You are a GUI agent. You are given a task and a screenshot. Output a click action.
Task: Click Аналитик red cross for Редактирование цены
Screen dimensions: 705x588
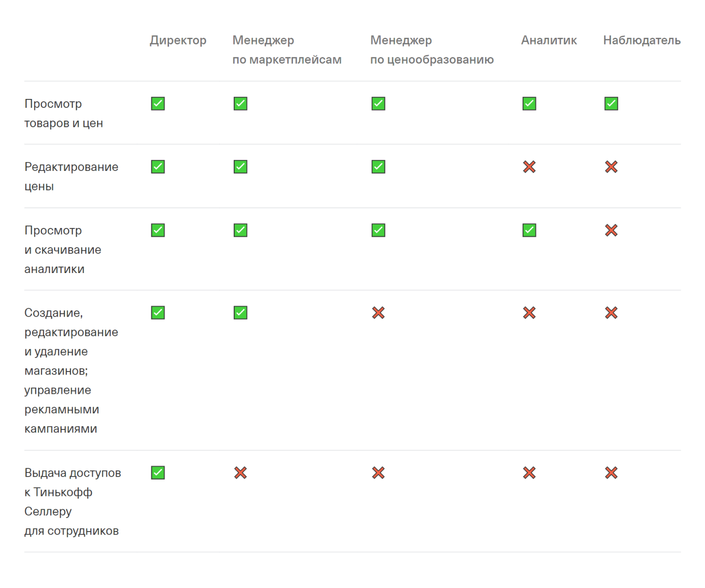(x=529, y=167)
